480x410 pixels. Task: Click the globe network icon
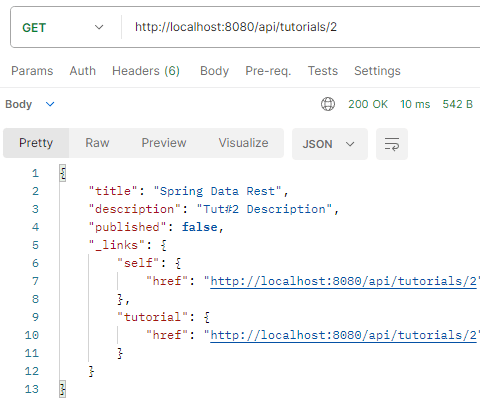pos(328,104)
